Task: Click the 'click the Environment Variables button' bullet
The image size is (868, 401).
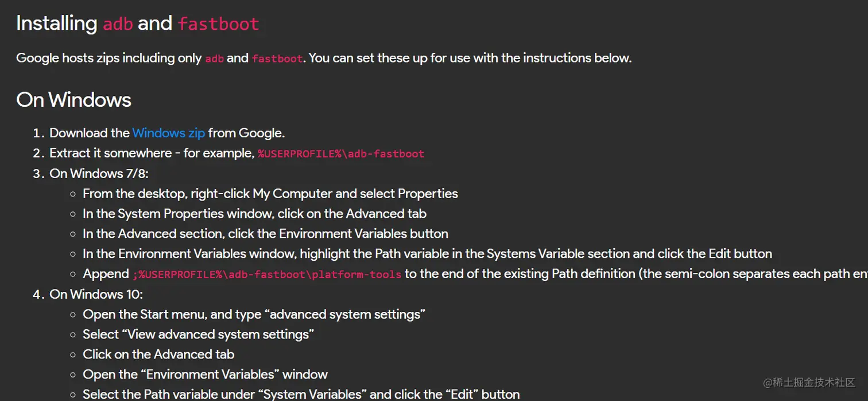Action: (265, 234)
